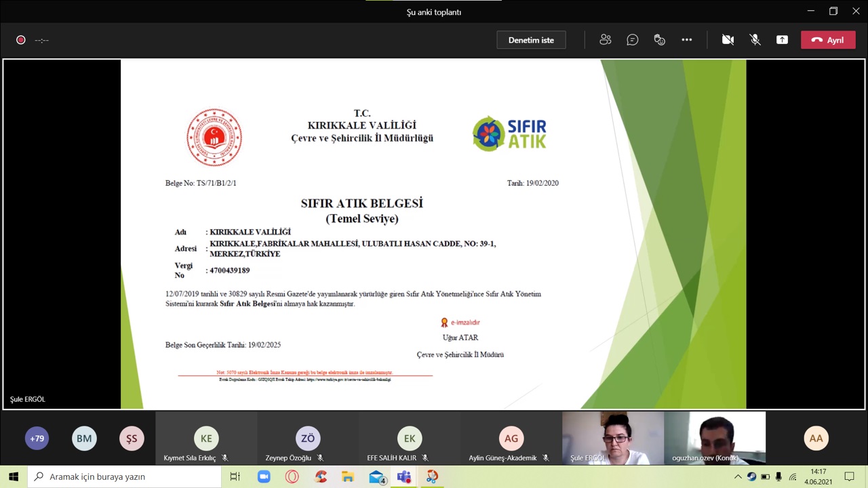868x488 pixels.
Task: Click the shared SIFIR ATIK BELGESİ slide
Action: (x=433, y=235)
